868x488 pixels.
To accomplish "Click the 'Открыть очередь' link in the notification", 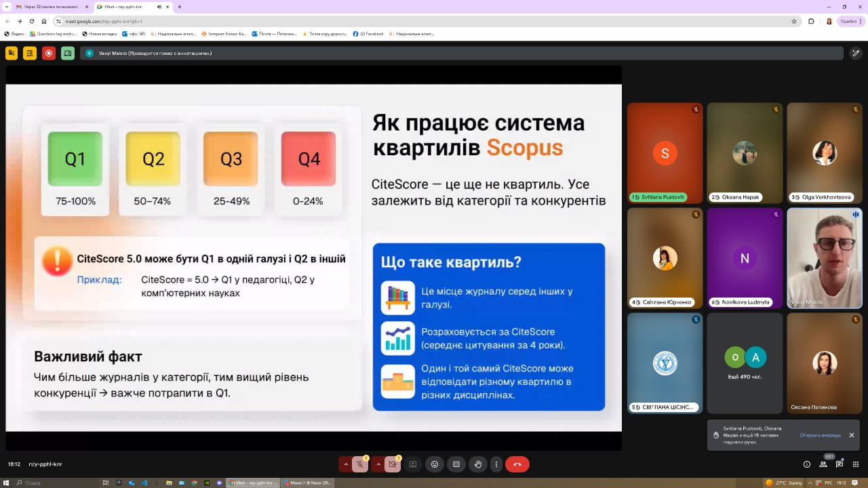I will (821, 435).
